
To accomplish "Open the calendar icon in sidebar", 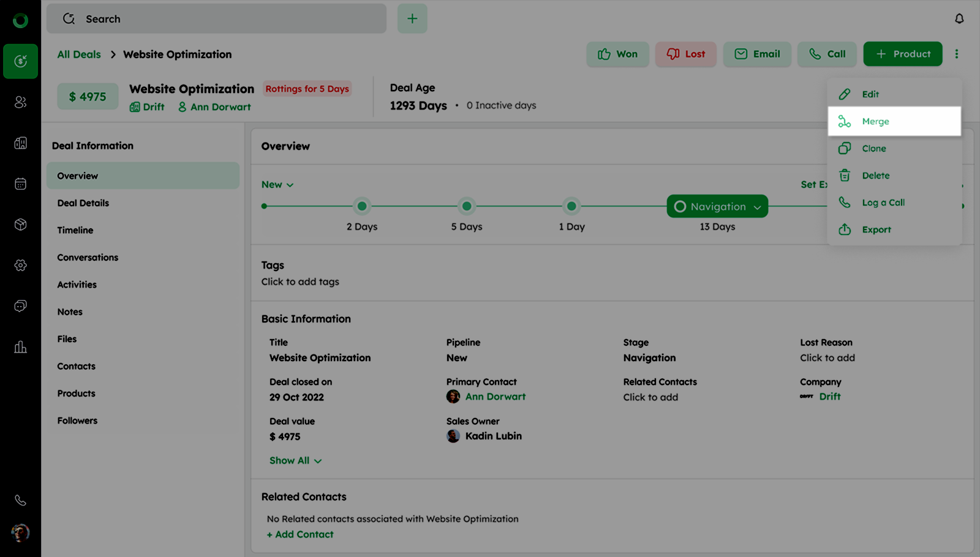I will pos(20,184).
